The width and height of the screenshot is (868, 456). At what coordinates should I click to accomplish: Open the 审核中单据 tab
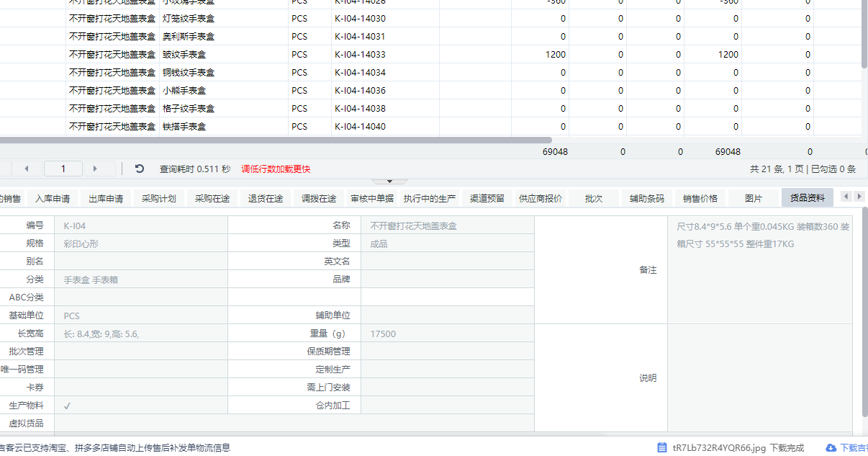(372, 198)
